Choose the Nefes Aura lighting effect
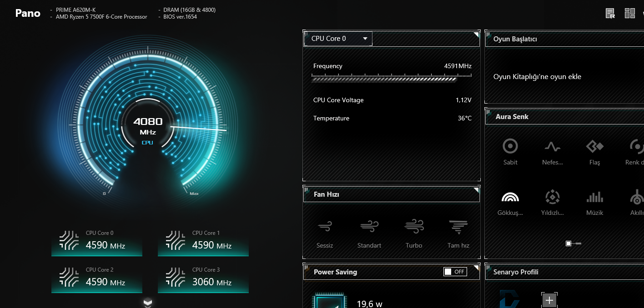 [x=553, y=152]
